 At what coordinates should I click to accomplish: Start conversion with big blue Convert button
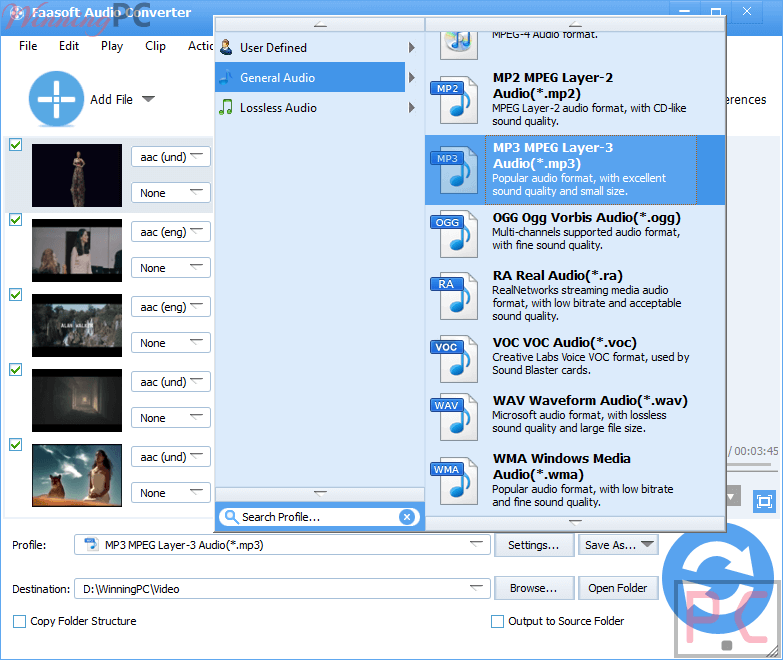tap(718, 578)
